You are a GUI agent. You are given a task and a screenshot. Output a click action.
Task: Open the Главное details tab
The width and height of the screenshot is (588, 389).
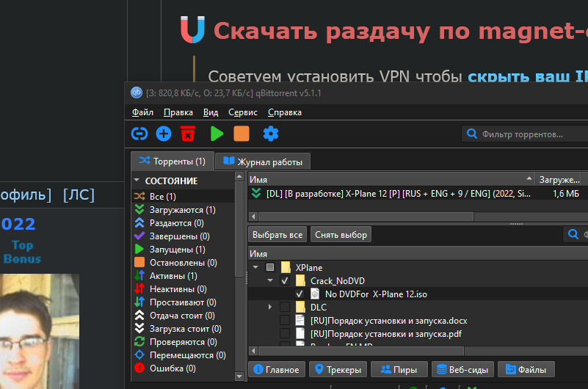pos(276,369)
